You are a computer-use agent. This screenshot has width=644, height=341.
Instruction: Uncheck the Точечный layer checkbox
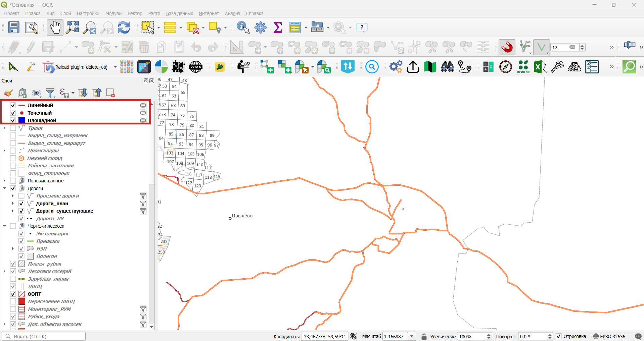click(x=13, y=113)
